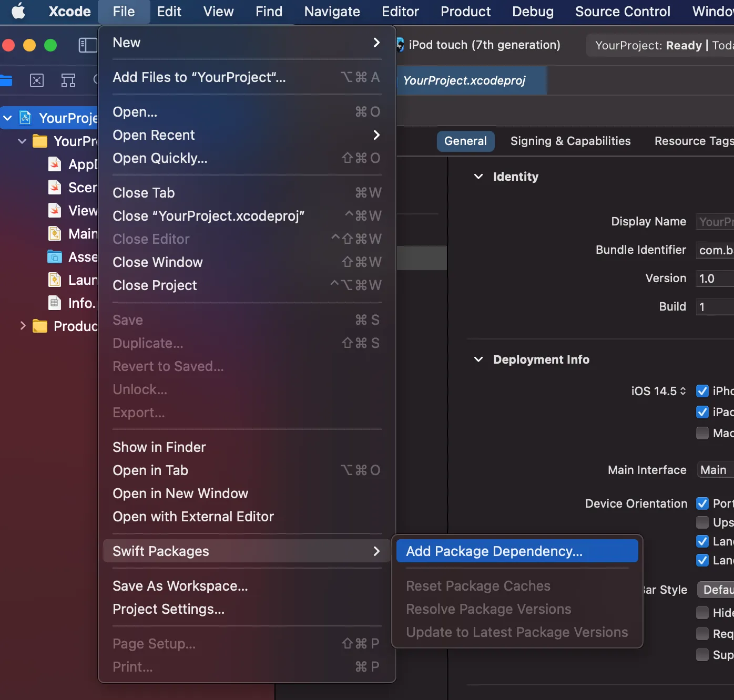Expand the Open Recent submenu

click(247, 135)
